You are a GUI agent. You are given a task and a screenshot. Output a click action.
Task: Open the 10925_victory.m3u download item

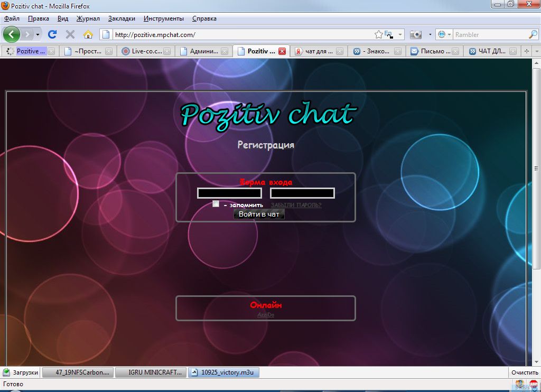click(x=224, y=372)
